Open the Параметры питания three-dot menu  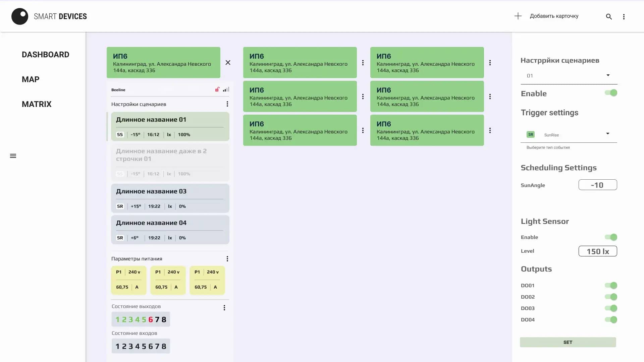pyautogui.click(x=227, y=259)
